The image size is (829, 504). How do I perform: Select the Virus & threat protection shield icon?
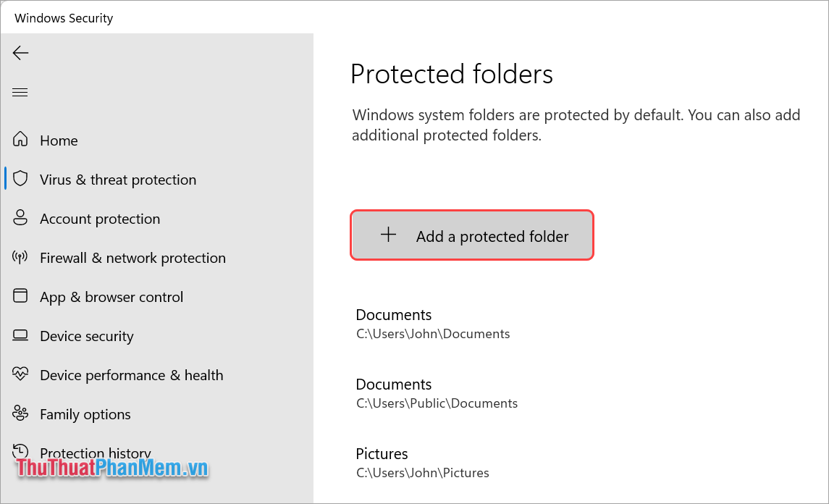[21, 179]
